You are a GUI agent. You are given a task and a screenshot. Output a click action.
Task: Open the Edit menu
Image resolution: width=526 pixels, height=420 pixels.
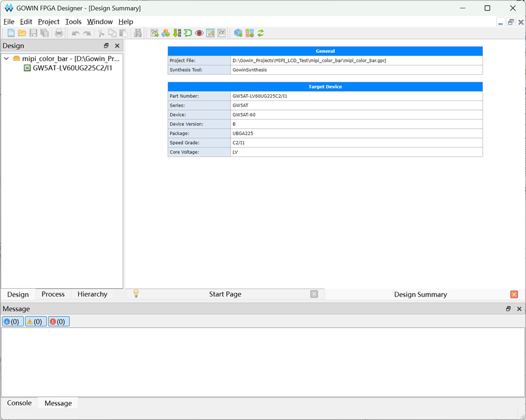point(26,22)
